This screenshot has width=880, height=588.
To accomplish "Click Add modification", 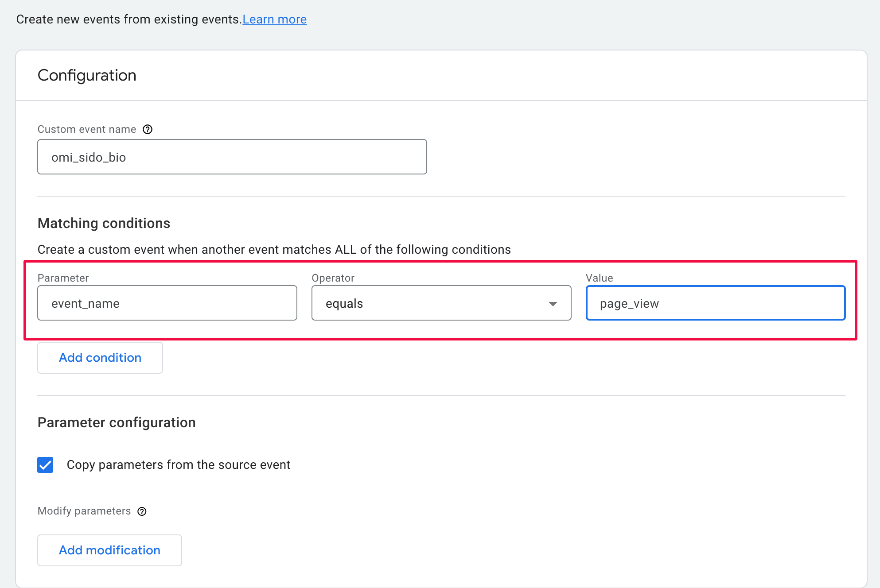I will (109, 550).
